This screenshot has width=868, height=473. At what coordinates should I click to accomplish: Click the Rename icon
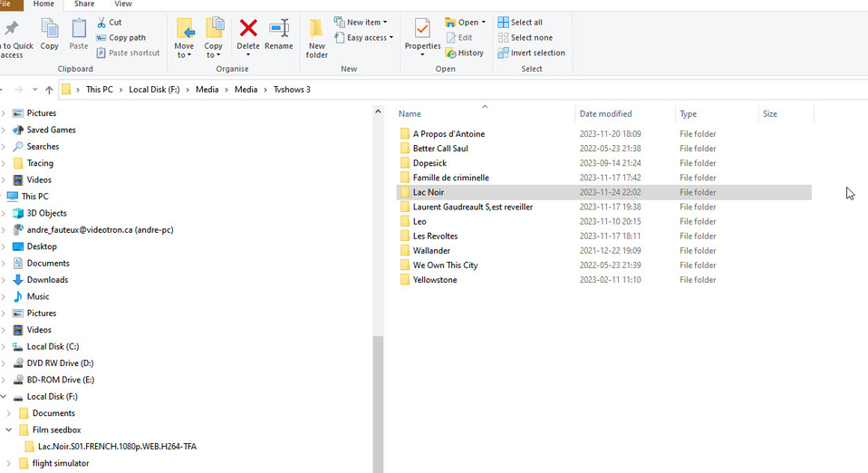click(279, 28)
